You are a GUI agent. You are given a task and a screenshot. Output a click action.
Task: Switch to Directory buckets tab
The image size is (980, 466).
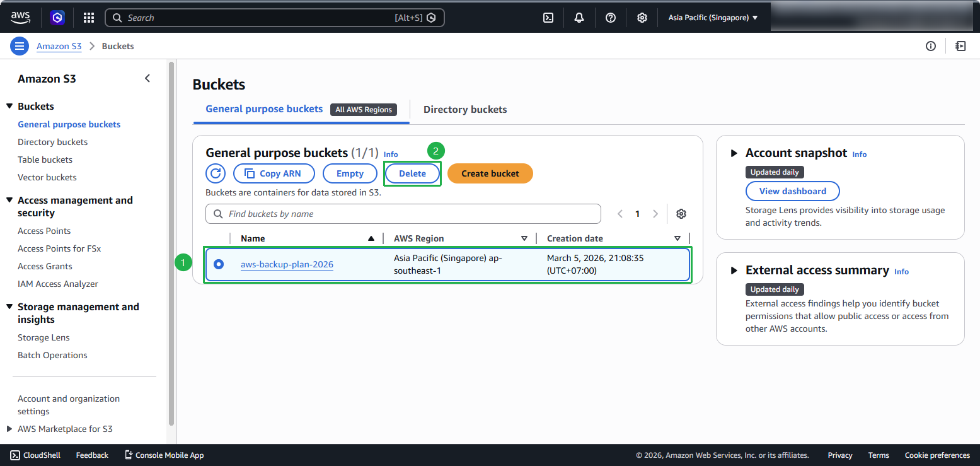pos(465,109)
